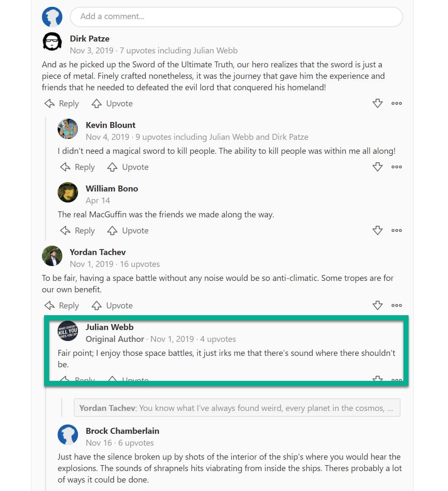448x491 pixels.
Task: Toggle the upvote on Yordan Tachev's comment
Action: tap(96, 305)
